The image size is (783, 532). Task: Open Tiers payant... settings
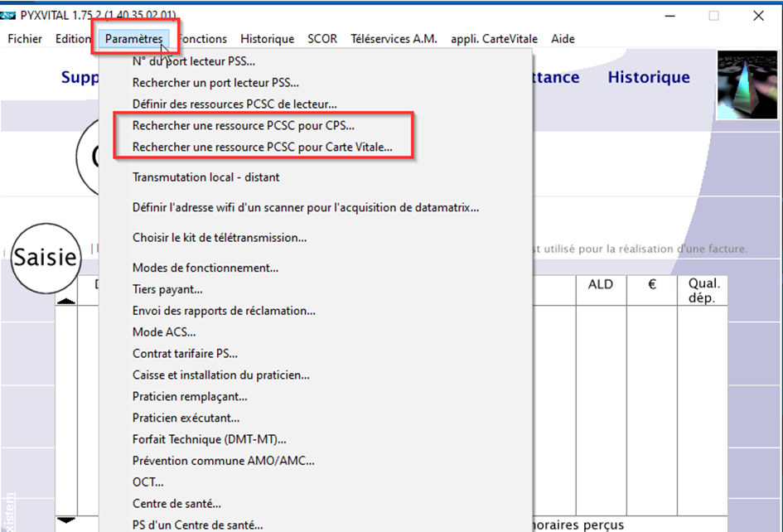click(x=316, y=290)
